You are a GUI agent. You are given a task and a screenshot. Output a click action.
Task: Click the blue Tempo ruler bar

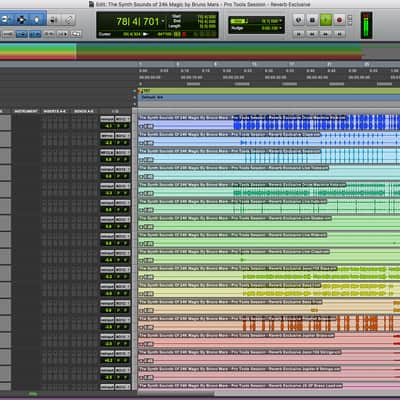pyautogui.click(x=269, y=97)
